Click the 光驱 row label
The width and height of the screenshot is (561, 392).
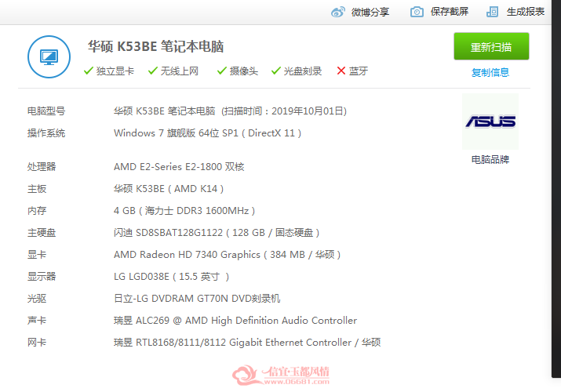[x=37, y=299]
